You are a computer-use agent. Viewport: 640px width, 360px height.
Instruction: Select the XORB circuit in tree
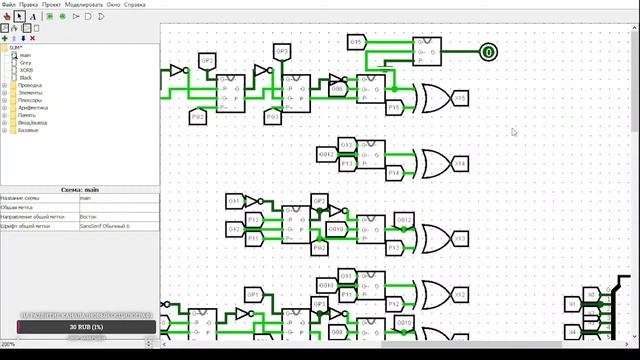(27, 70)
